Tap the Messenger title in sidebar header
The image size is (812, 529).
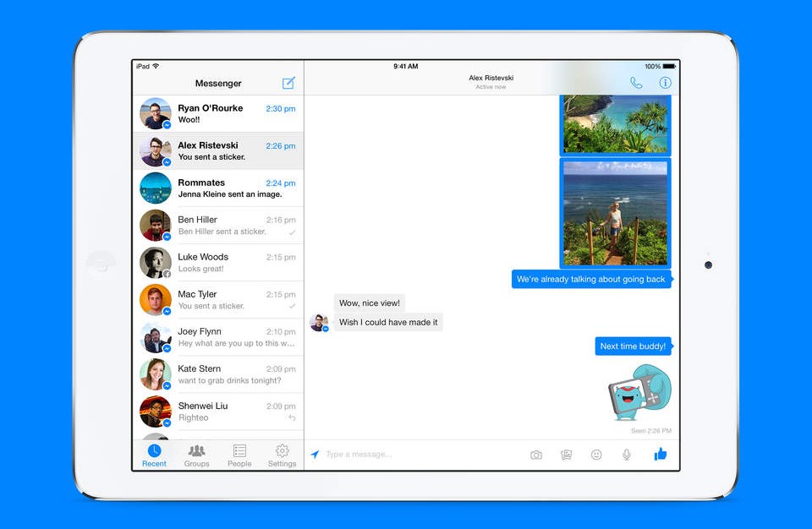[218, 84]
